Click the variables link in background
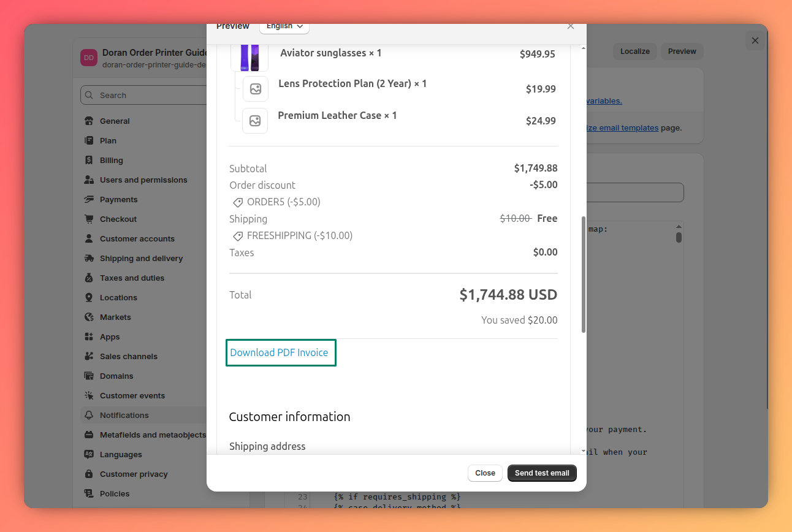 [604, 101]
